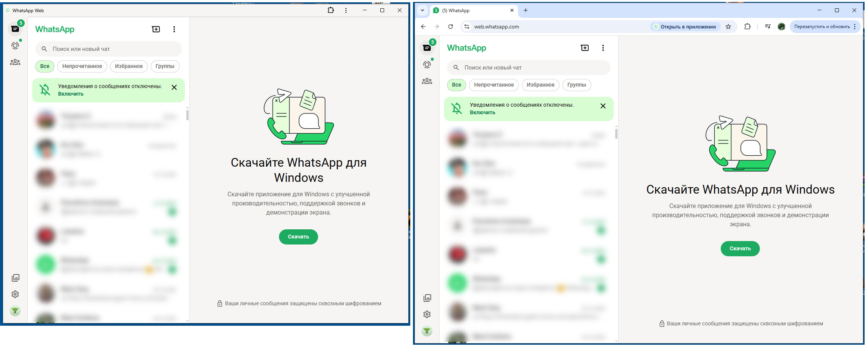Start a new chat in the Chrome WhatsApp page
Image resolution: width=868 pixels, height=347 pixels.
pyautogui.click(x=585, y=48)
